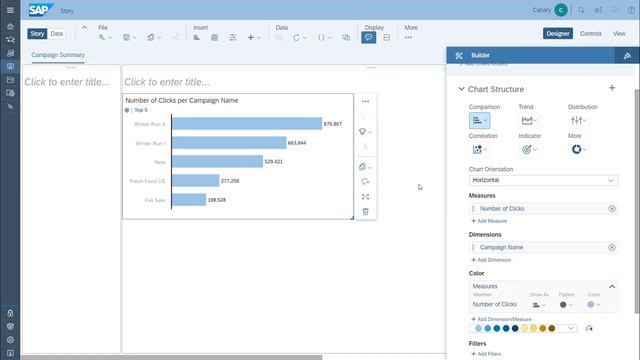Open notifications megaphone icon
The image size is (640, 360).
pos(598,10)
